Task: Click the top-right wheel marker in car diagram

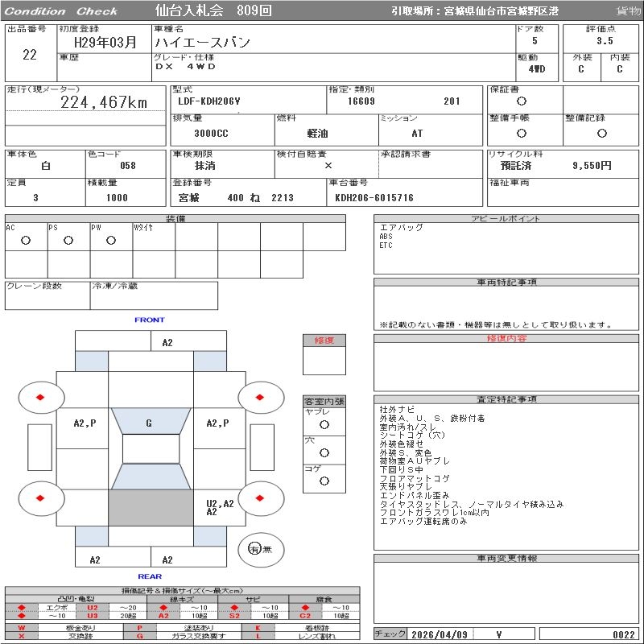Action: (x=260, y=396)
